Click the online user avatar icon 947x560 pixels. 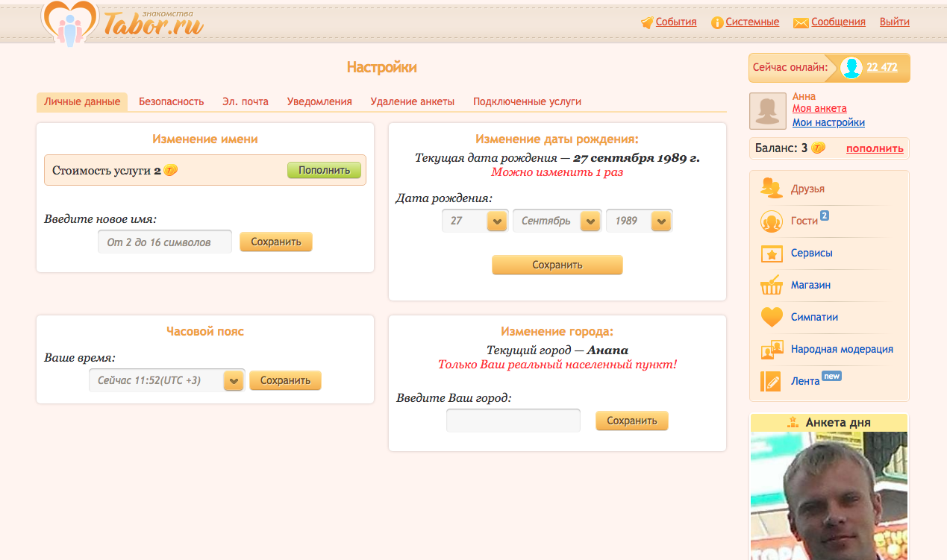[x=851, y=68]
